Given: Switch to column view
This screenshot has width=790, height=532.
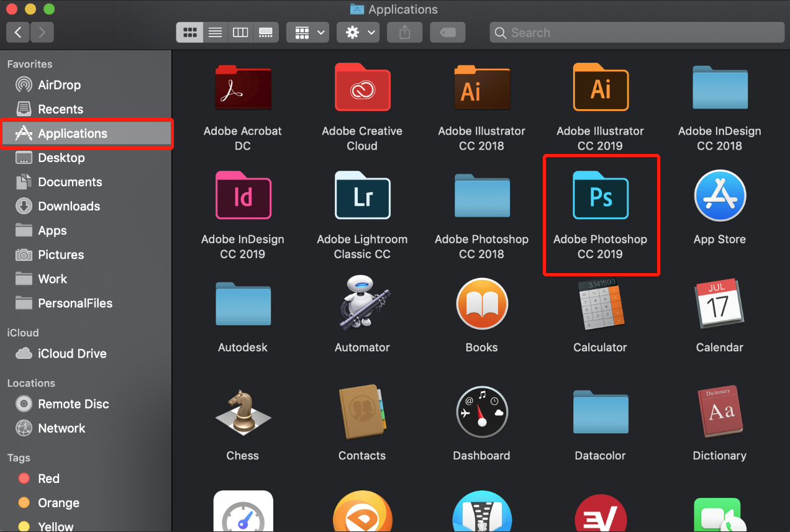Looking at the screenshot, I should click(x=240, y=32).
